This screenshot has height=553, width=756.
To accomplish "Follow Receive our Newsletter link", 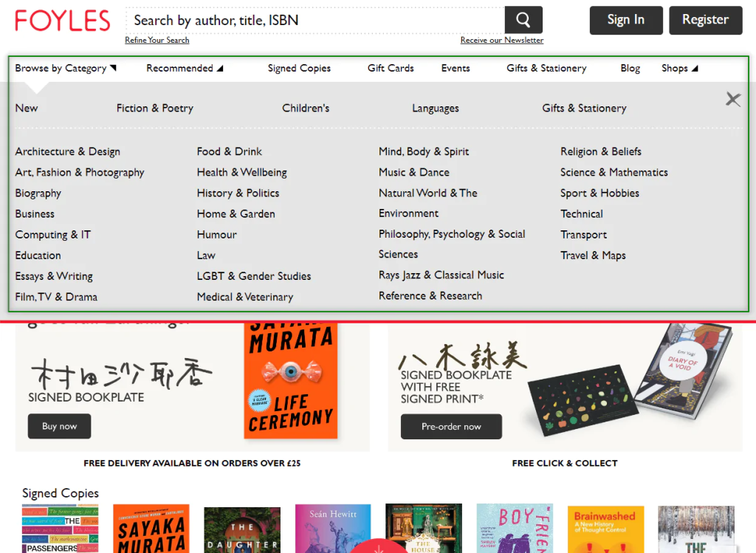I will click(x=502, y=40).
